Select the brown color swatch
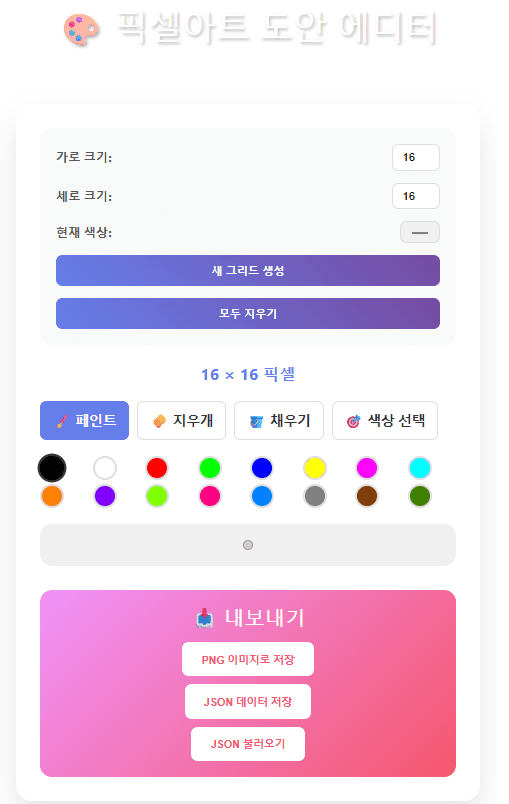509x804 pixels. pyautogui.click(x=367, y=496)
